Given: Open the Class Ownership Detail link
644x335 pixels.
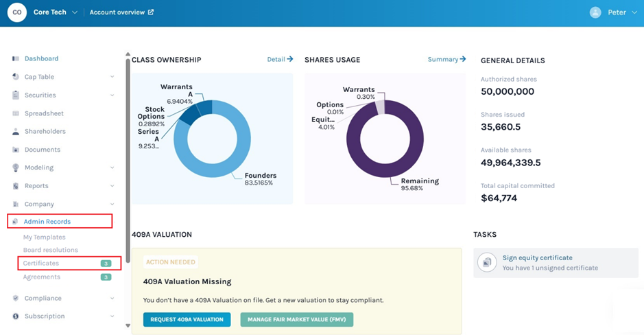Looking at the screenshot, I should [x=280, y=60].
